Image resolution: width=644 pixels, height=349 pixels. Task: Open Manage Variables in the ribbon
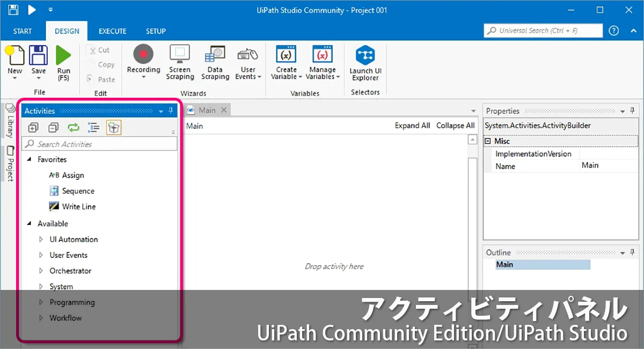point(323,62)
